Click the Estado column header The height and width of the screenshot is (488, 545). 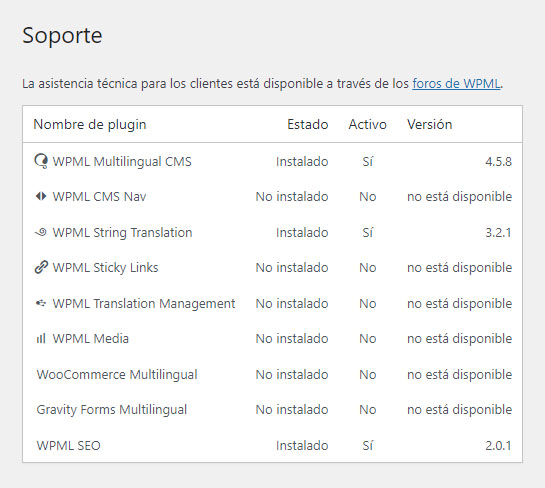(308, 124)
